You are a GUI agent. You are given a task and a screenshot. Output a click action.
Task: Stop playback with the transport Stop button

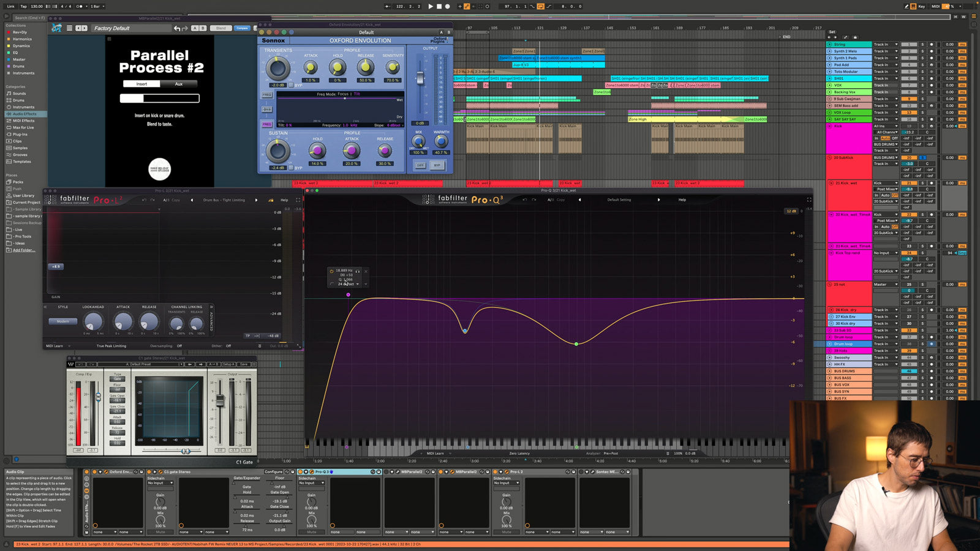[439, 6]
